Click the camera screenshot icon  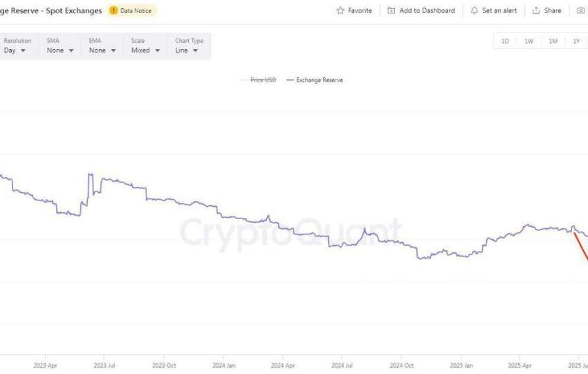pyautogui.click(x=580, y=10)
